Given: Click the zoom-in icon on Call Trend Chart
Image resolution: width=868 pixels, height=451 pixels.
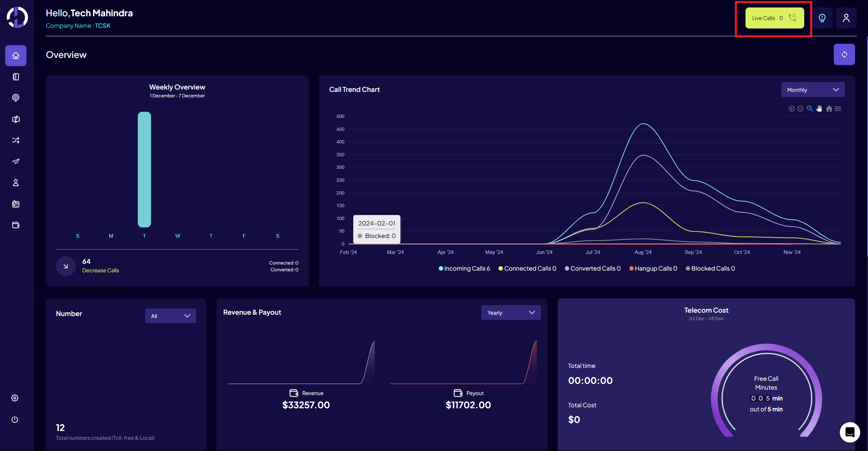Looking at the screenshot, I should (x=792, y=109).
